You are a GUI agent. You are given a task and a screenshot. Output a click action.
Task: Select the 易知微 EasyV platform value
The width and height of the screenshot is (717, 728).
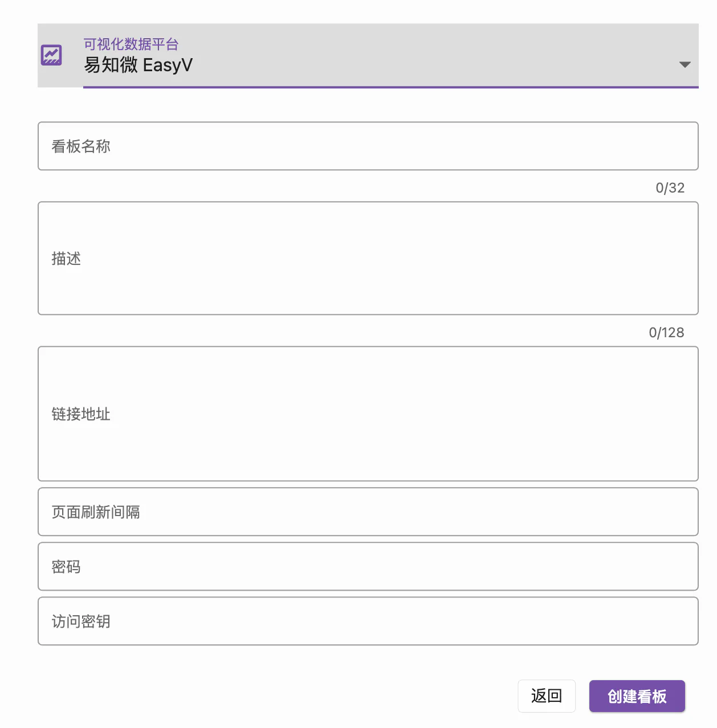[138, 66]
